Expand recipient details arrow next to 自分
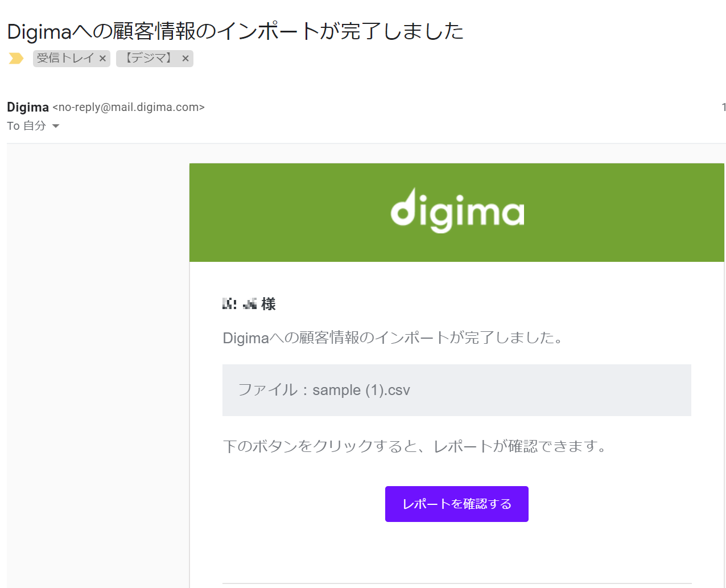 pyautogui.click(x=56, y=126)
